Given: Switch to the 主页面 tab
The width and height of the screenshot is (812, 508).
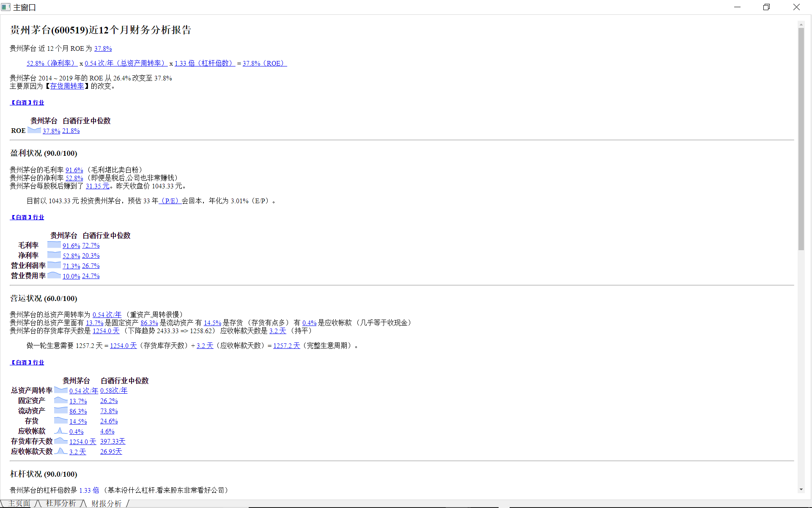Looking at the screenshot, I should (19, 503).
